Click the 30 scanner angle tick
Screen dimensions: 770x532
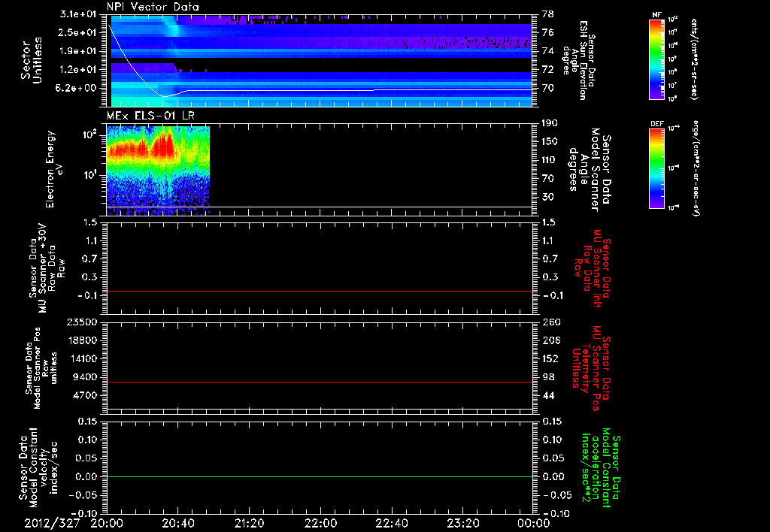[547, 198]
